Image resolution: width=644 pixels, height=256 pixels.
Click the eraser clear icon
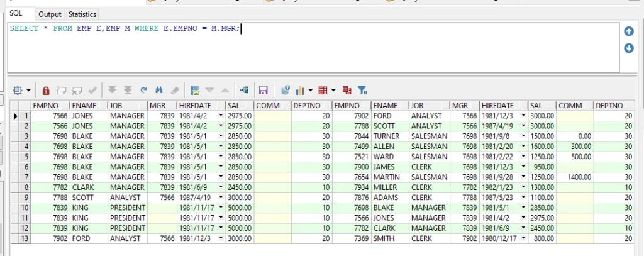(x=174, y=90)
